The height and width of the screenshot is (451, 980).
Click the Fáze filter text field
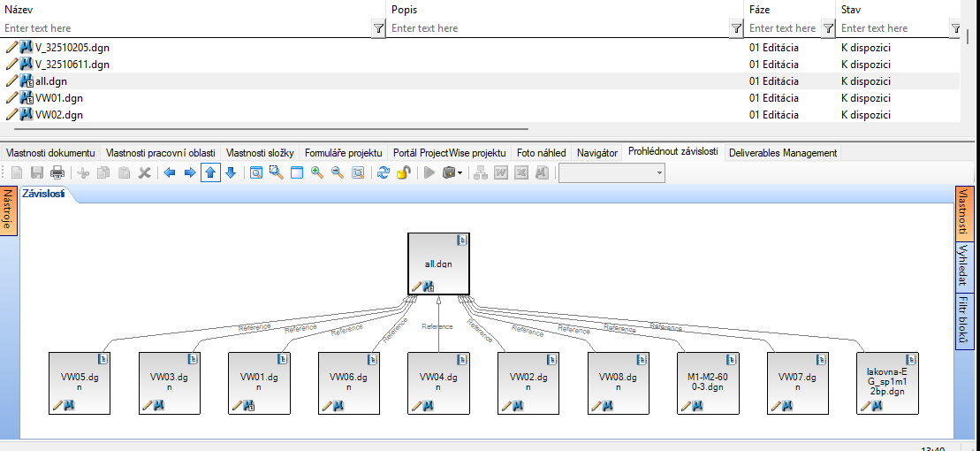click(x=783, y=28)
